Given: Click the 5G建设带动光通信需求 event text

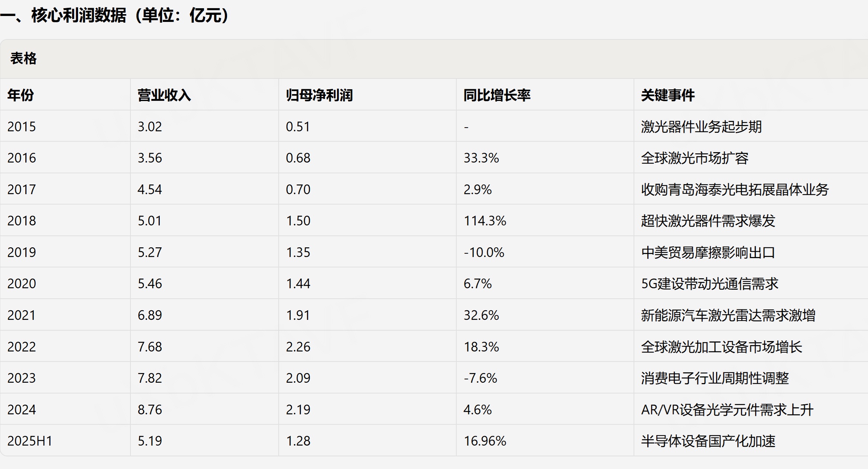Looking at the screenshot, I should pos(710,284).
